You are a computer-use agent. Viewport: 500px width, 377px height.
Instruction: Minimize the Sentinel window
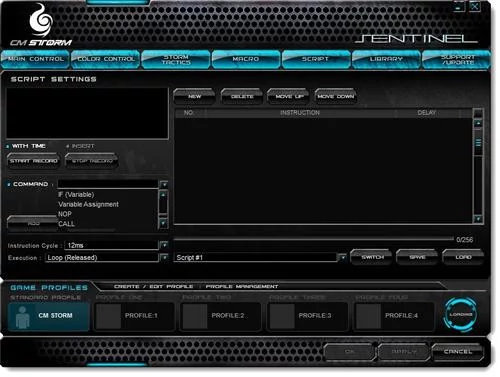(459, 7)
